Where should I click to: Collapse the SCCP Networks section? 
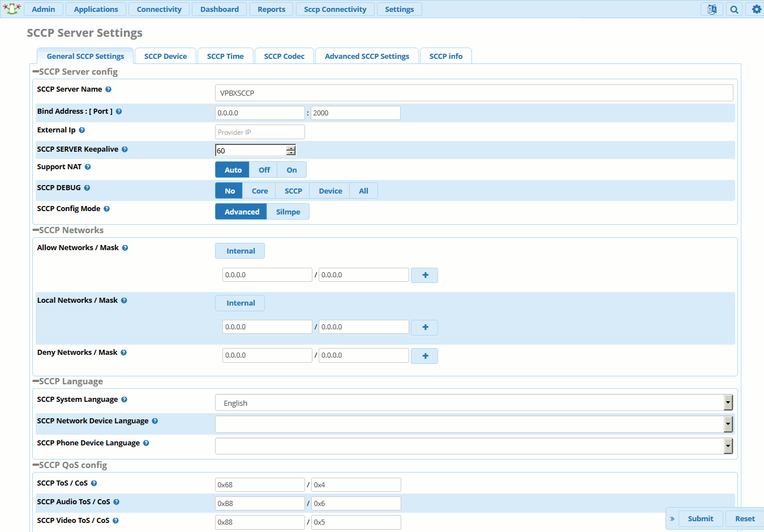(x=36, y=230)
